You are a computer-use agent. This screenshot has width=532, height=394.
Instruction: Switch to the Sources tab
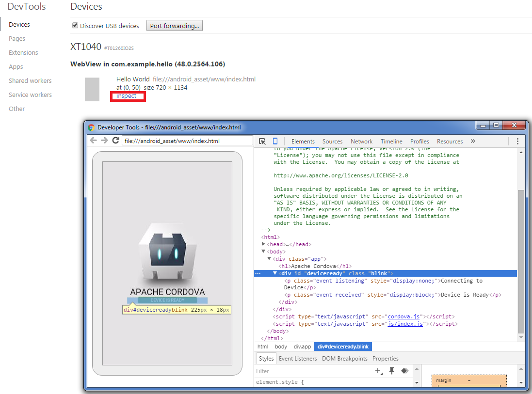pyautogui.click(x=332, y=142)
